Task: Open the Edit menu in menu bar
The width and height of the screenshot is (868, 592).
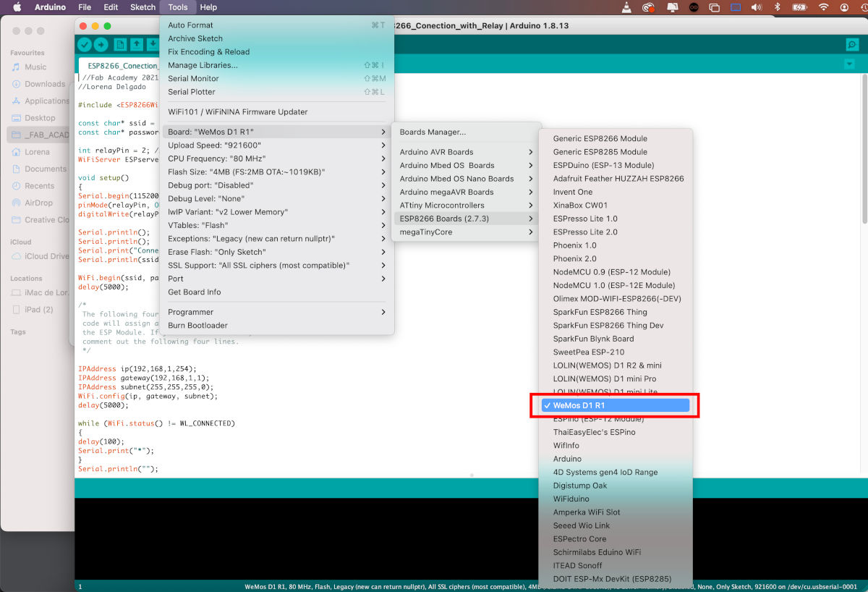Action: coord(111,7)
